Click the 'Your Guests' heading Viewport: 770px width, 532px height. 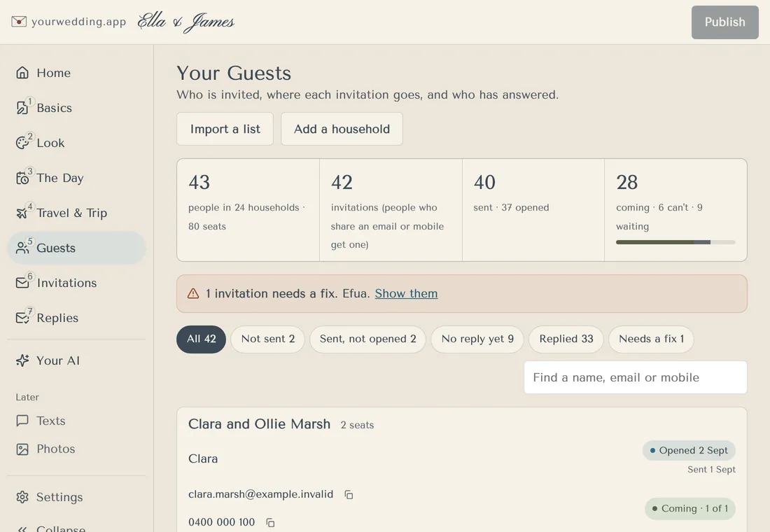pyautogui.click(x=234, y=73)
